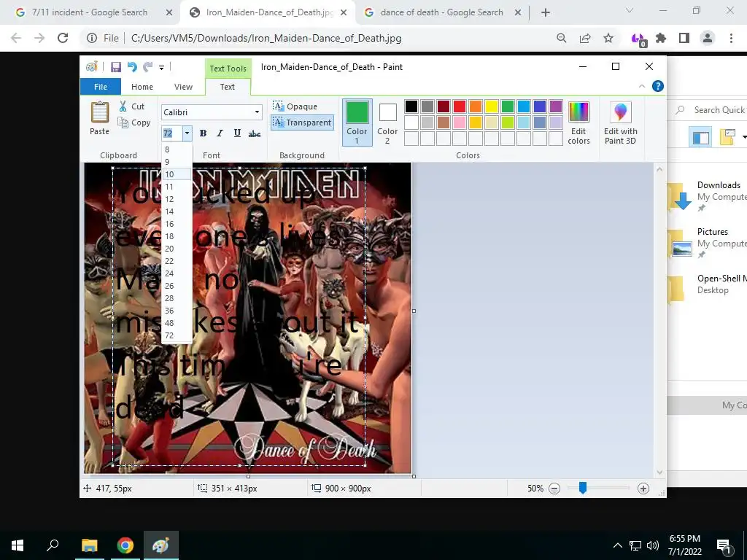
Task: Open a new Chrome tab
Action: 546,13
